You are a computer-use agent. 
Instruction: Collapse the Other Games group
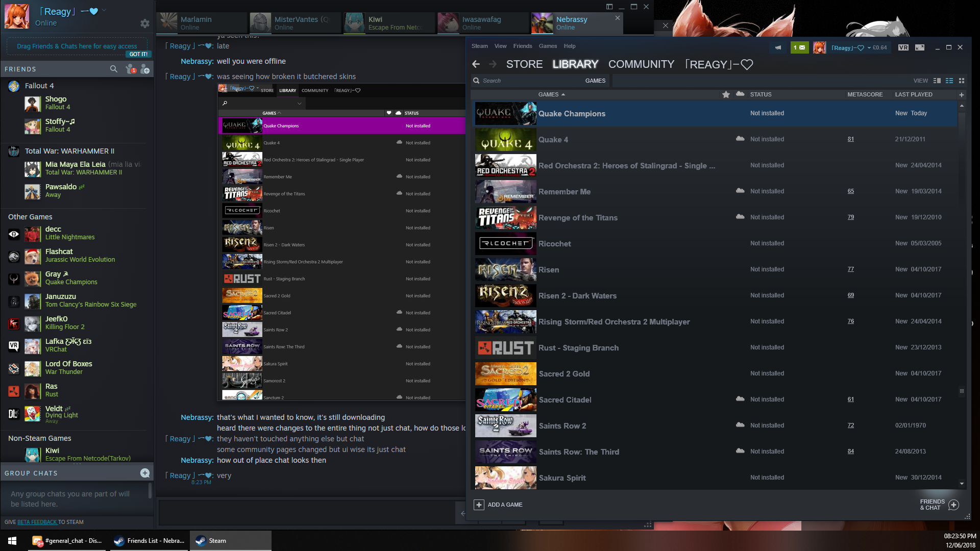point(30,217)
